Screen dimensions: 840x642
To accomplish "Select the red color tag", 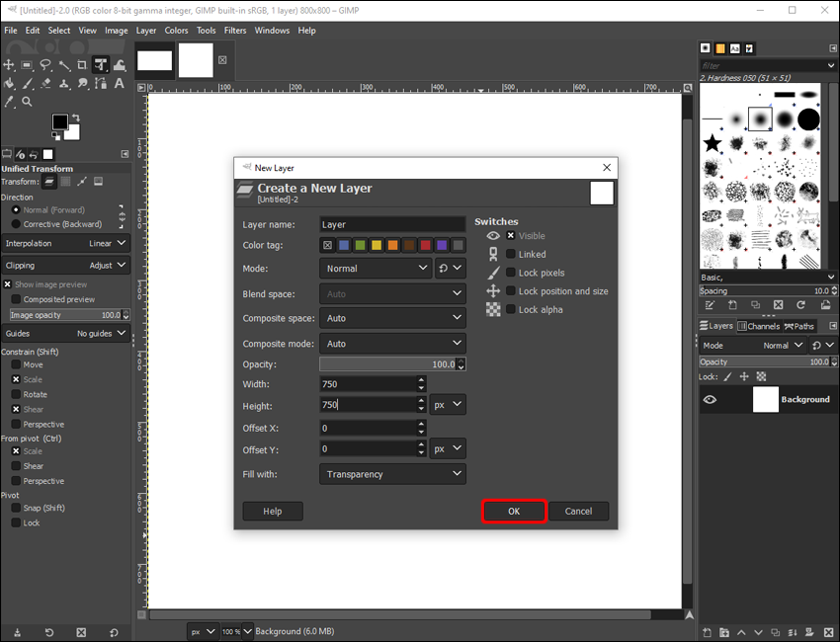I will [x=425, y=245].
